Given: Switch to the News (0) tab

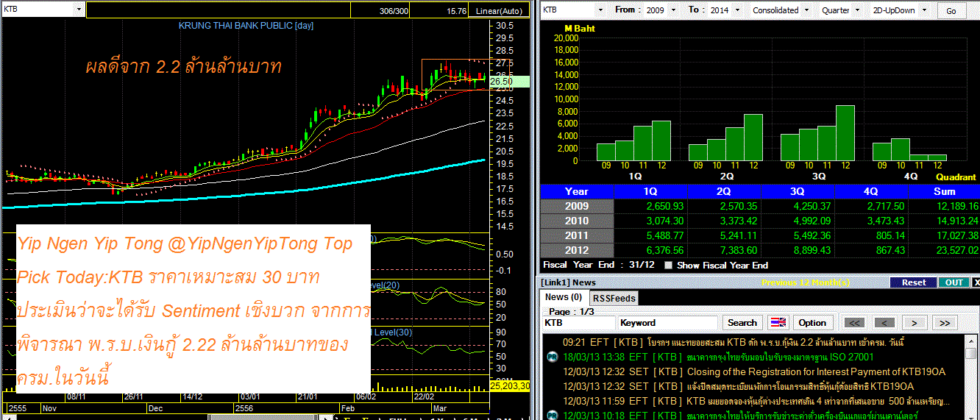Looking at the screenshot, I should pos(563,297).
